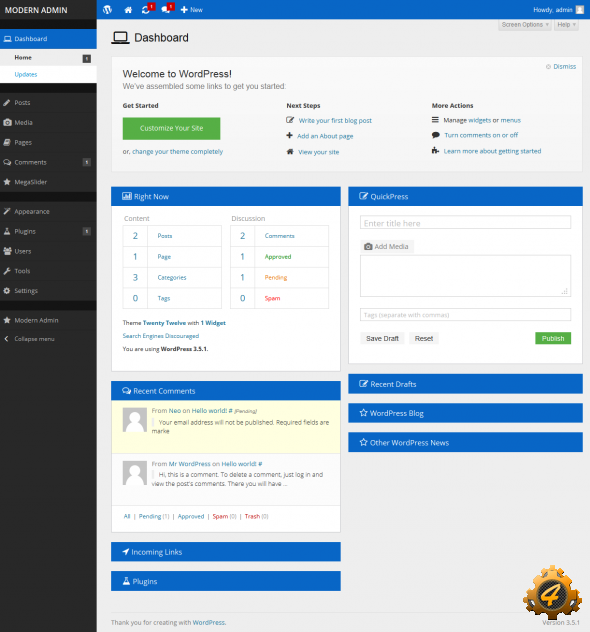The width and height of the screenshot is (590, 632).
Task: Click the Customize Your Site button
Action: 171,128
